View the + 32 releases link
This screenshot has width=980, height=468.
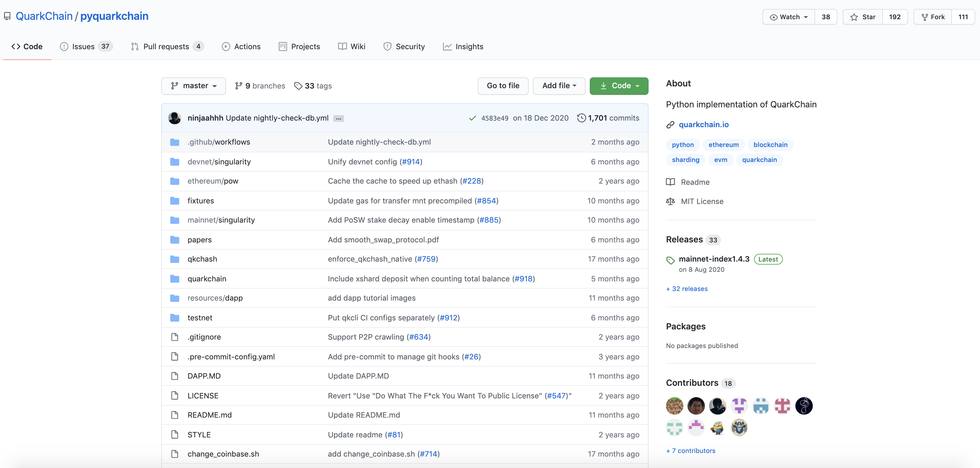coord(687,289)
